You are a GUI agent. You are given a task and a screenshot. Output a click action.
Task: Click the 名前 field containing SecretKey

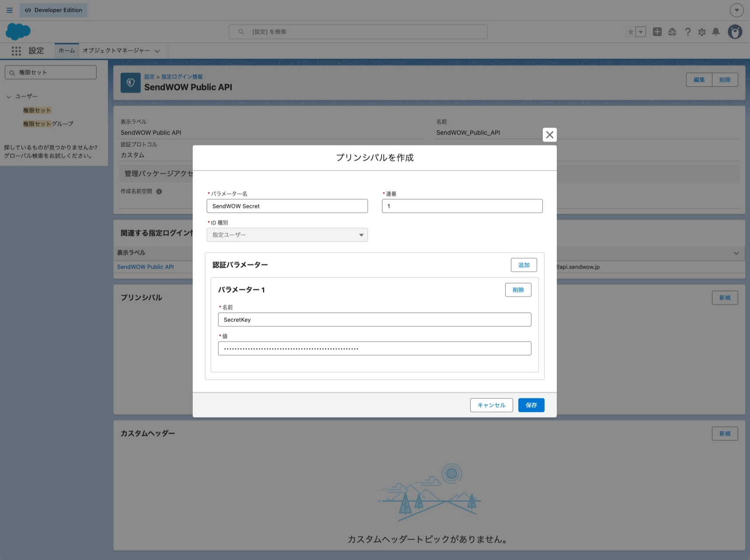[x=375, y=320]
